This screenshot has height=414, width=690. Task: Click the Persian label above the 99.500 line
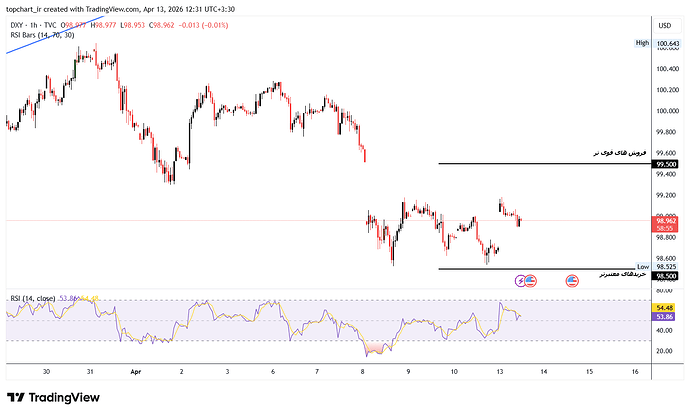click(620, 153)
